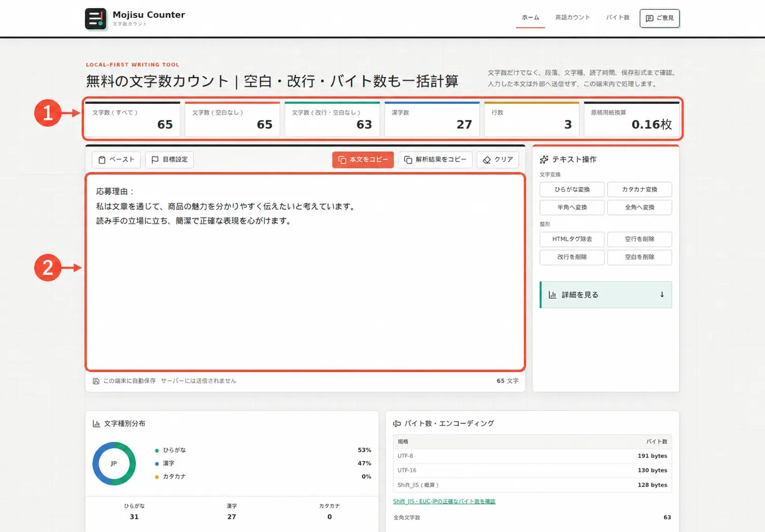Click the Mojisu Counter title text

click(149, 15)
